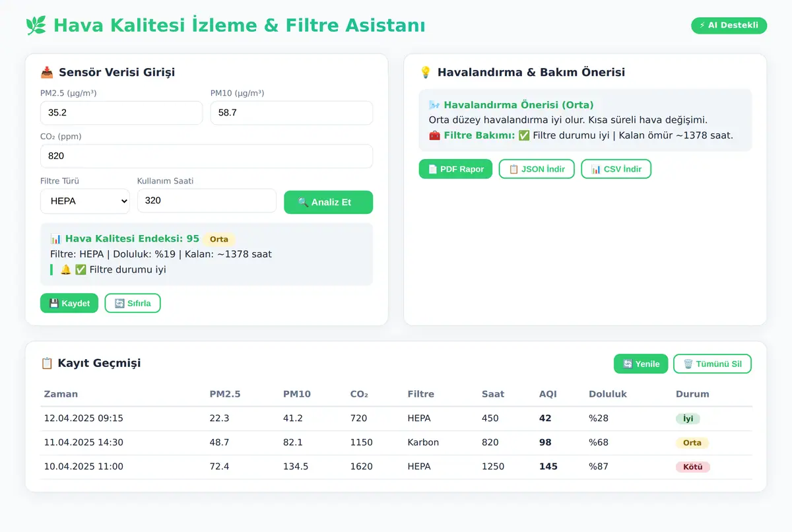The image size is (792, 532).
Task: Download the PDF Rapor
Action: 455,169
